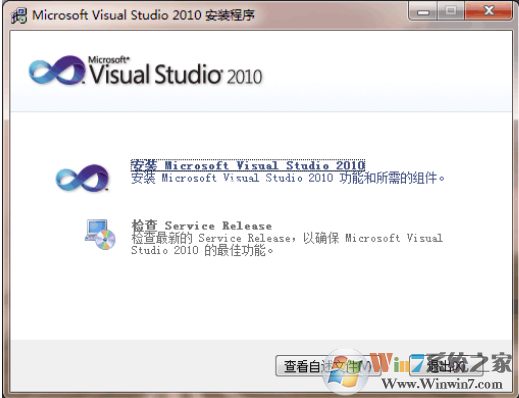
Task: Click the window title text 安装程序
Action: click(x=230, y=15)
